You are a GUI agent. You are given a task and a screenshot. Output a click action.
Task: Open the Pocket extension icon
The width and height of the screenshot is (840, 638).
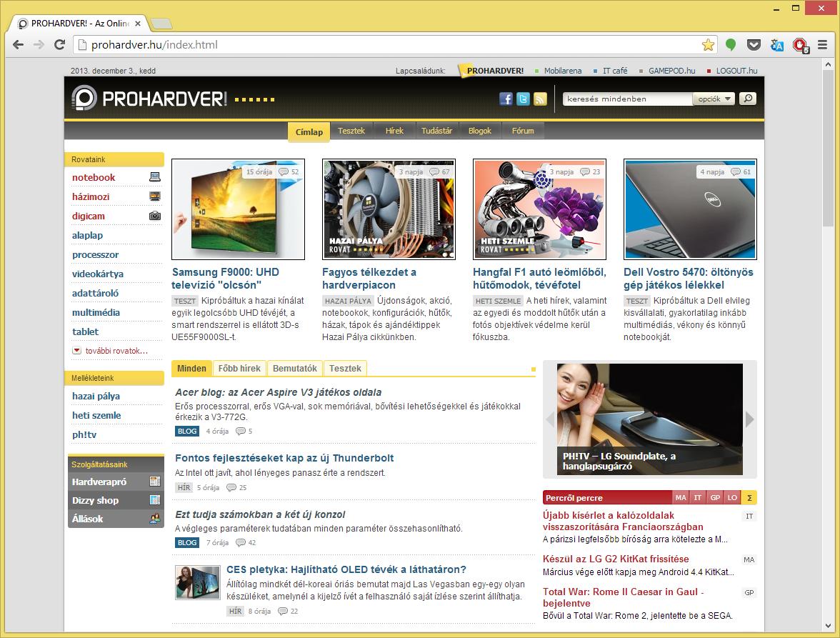point(754,45)
